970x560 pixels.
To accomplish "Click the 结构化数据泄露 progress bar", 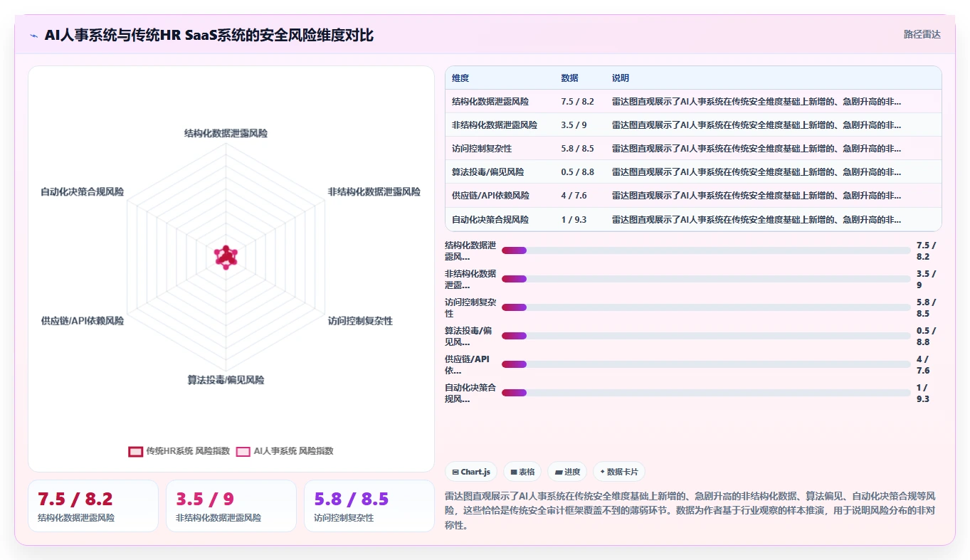I will point(706,250).
